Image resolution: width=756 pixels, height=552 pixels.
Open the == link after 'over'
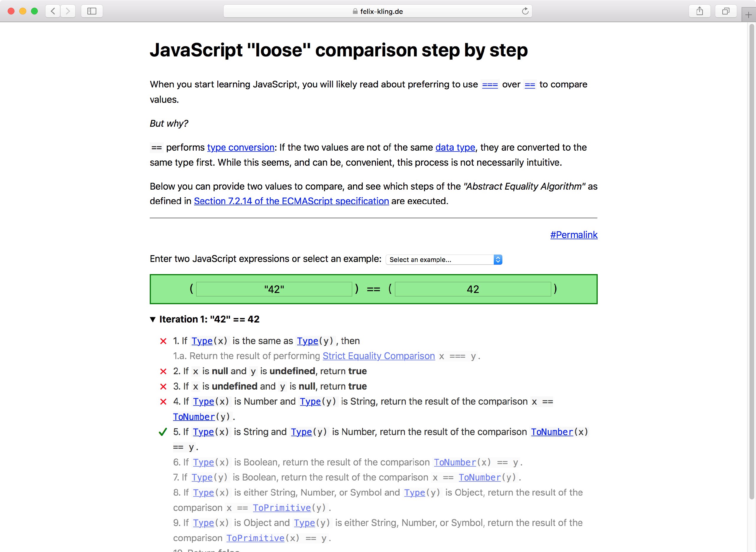(x=530, y=85)
